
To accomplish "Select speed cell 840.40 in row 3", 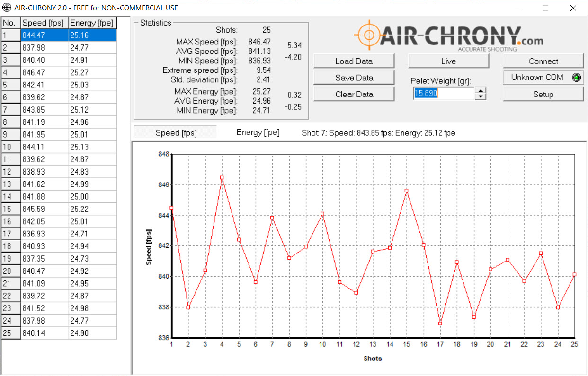I will (45, 60).
